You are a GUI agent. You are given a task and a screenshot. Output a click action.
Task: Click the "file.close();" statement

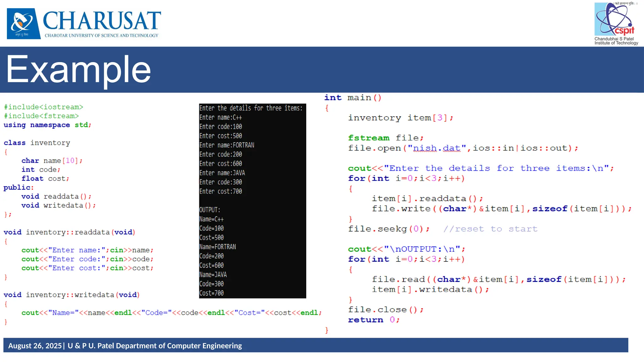click(386, 310)
